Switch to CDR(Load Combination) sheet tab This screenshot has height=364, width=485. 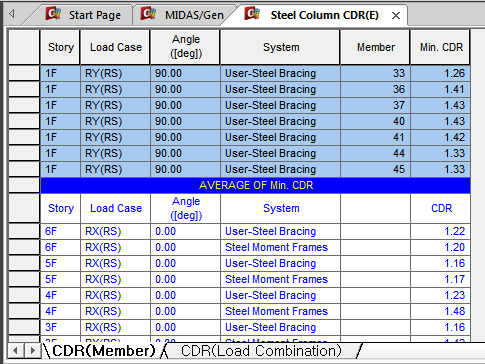(261, 351)
